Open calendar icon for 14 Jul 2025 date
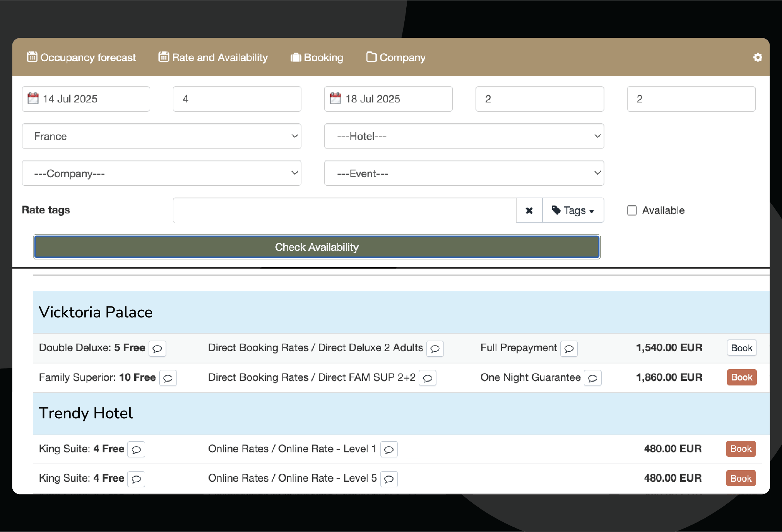The height and width of the screenshot is (532, 782). [x=33, y=99]
